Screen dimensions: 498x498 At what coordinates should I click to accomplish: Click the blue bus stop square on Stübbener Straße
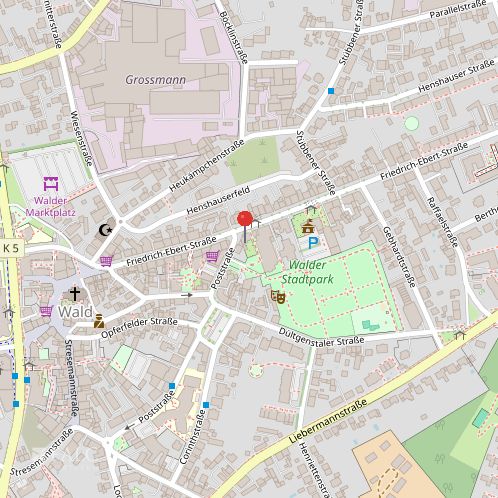point(331,91)
